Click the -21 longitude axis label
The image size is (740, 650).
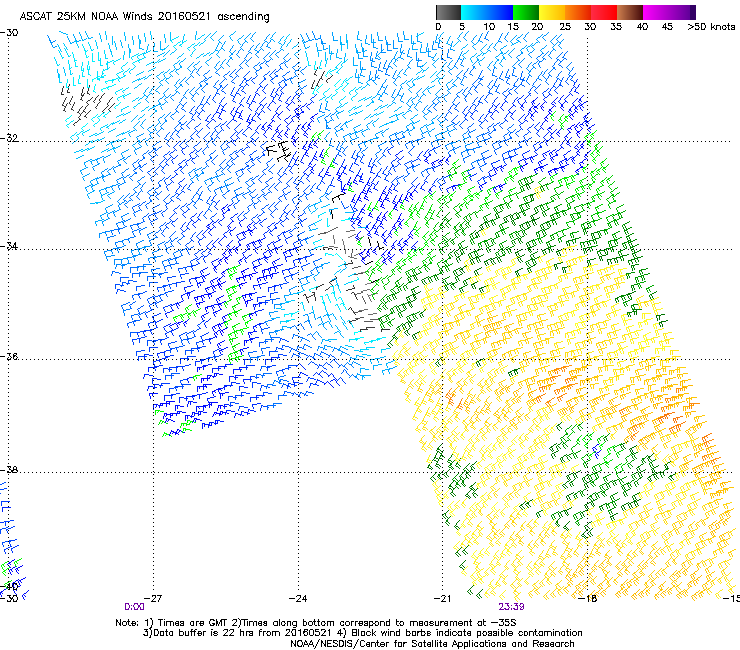[443, 599]
